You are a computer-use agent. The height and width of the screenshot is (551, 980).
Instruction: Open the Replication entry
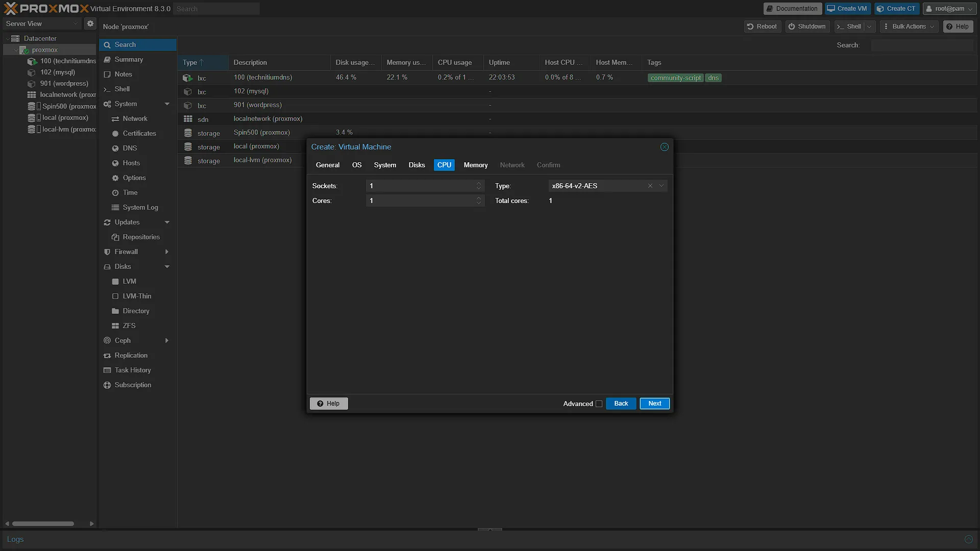(x=138, y=356)
